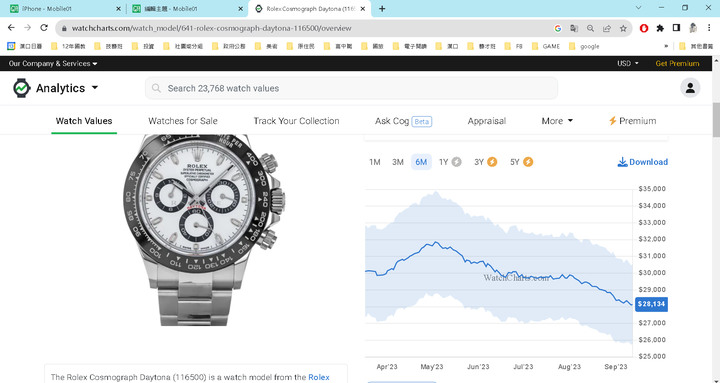This screenshot has height=383, width=720.
Task: Open the tab search chevron
Action: pos(638,8)
